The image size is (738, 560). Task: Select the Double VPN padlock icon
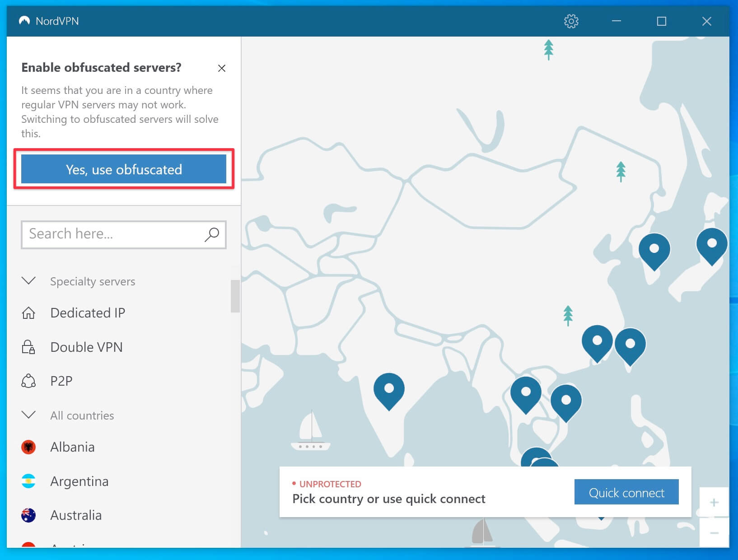[x=28, y=347]
